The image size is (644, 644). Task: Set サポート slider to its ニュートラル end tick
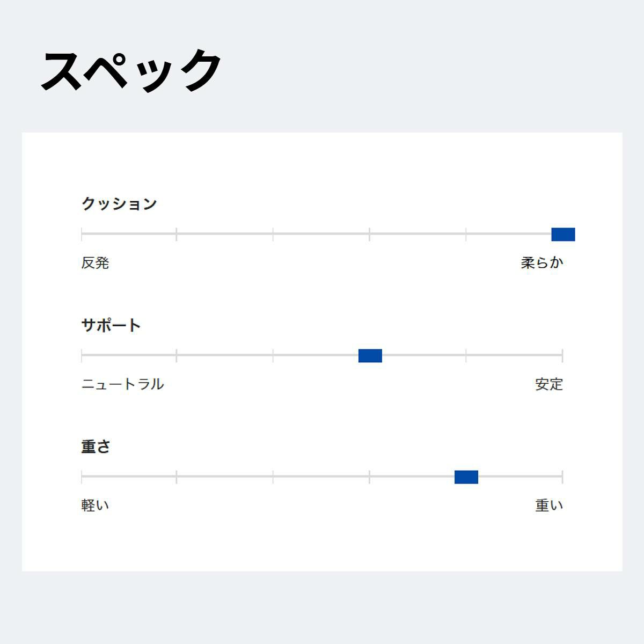82,356
